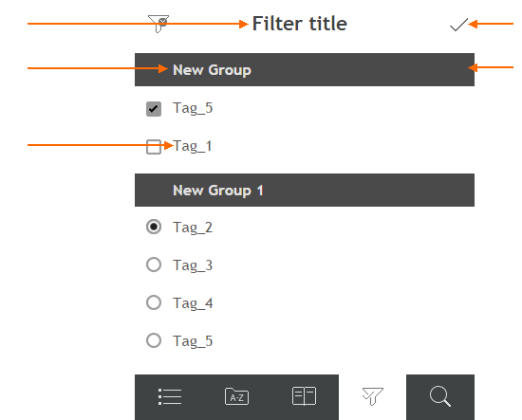Check the Tag_1 checkbox
Image resolution: width=522 pixels, height=420 pixels.
pyautogui.click(x=154, y=147)
